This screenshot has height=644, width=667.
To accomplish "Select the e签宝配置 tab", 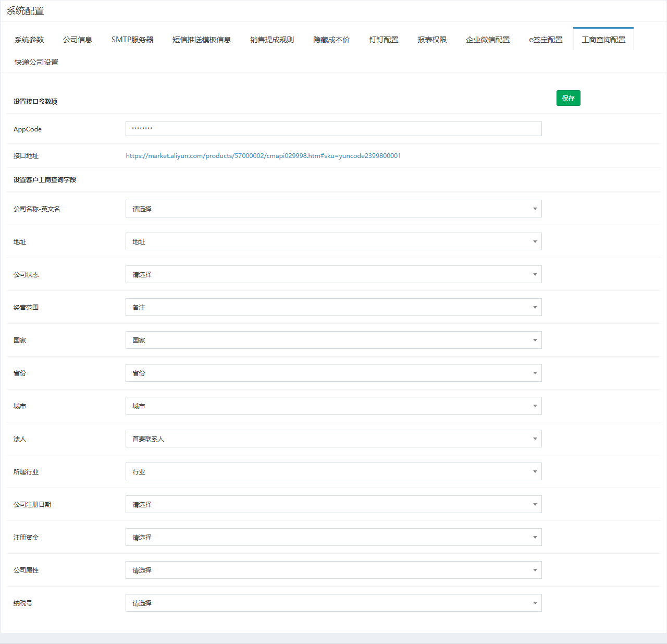I will click(546, 40).
